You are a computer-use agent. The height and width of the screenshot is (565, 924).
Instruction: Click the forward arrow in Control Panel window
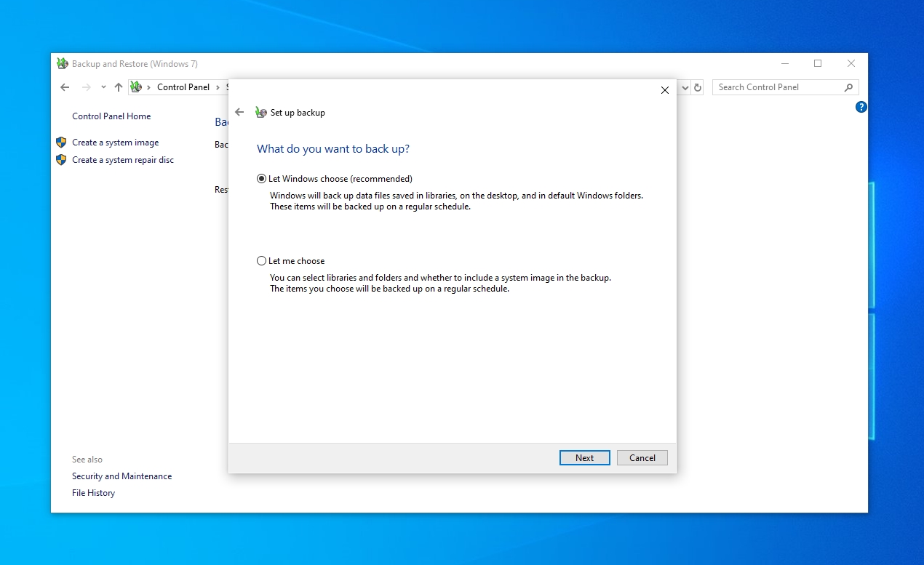point(87,87)
